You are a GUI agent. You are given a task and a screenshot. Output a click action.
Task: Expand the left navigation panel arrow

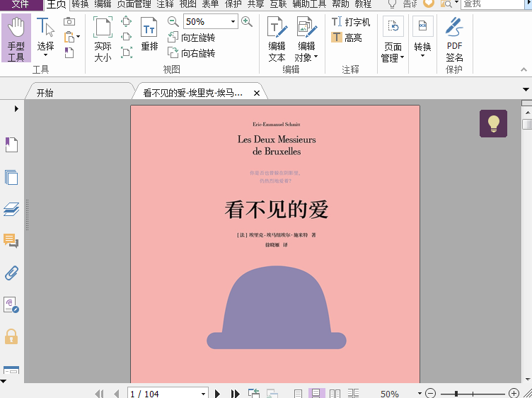click(16, 108)
